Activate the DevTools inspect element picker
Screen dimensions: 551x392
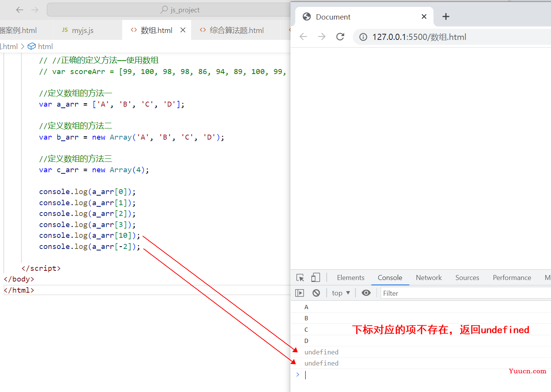tap(300, 278)
